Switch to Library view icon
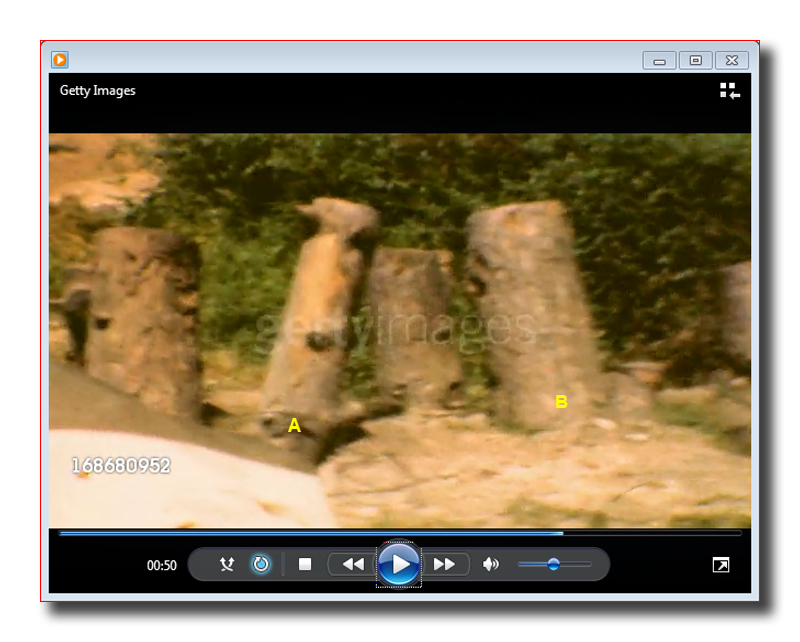 coord(730,91)
